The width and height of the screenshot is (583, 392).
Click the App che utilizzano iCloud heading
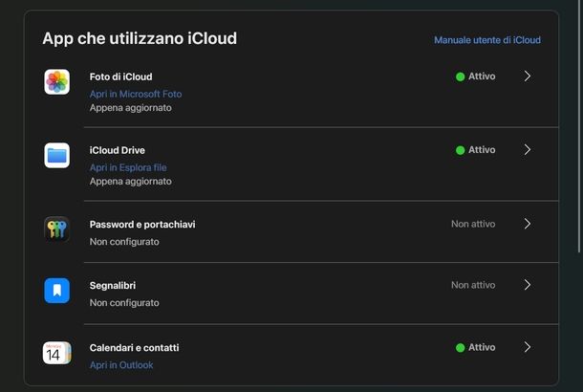point(140,38)
